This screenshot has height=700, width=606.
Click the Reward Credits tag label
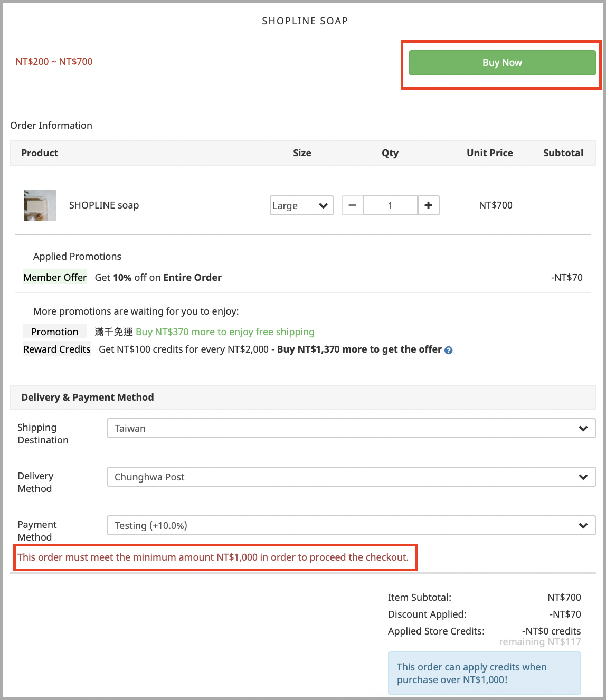pos(57,349)
